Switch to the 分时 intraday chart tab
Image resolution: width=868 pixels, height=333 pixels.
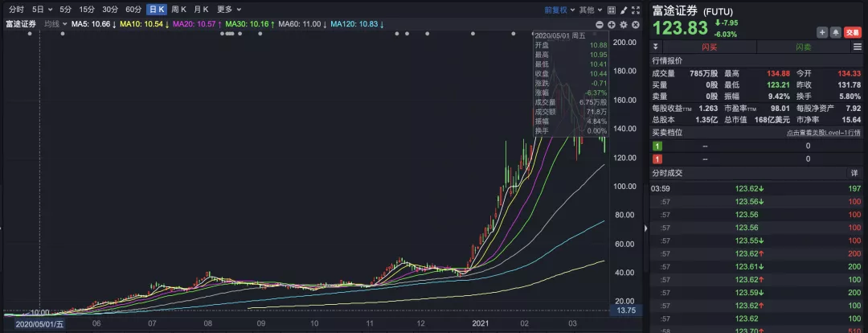pos(17,10)
